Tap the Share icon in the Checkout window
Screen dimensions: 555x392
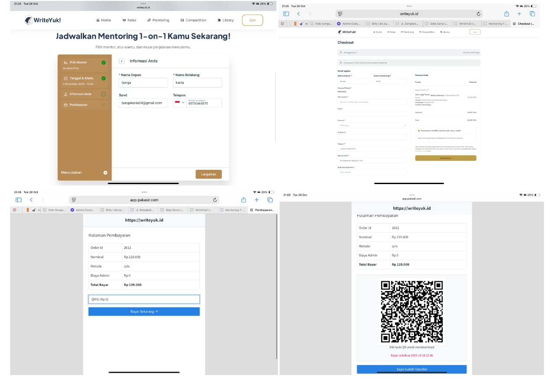(x=506, y=13)
